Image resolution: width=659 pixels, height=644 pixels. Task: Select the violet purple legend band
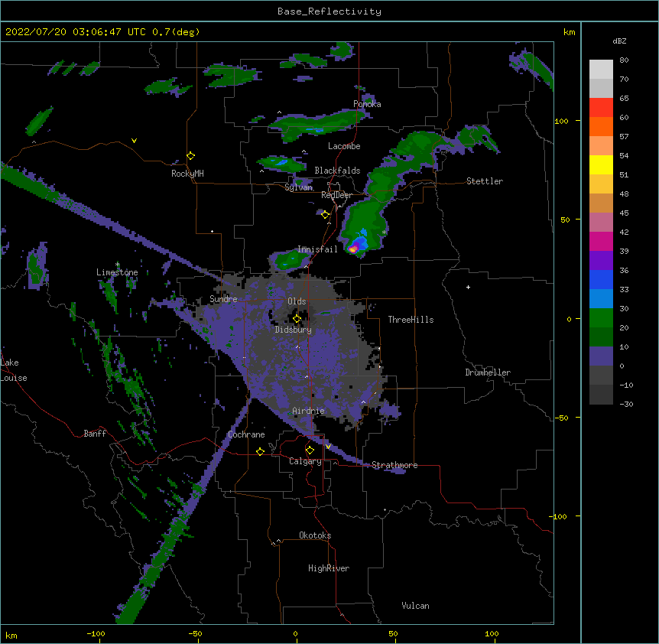(601, 261)
